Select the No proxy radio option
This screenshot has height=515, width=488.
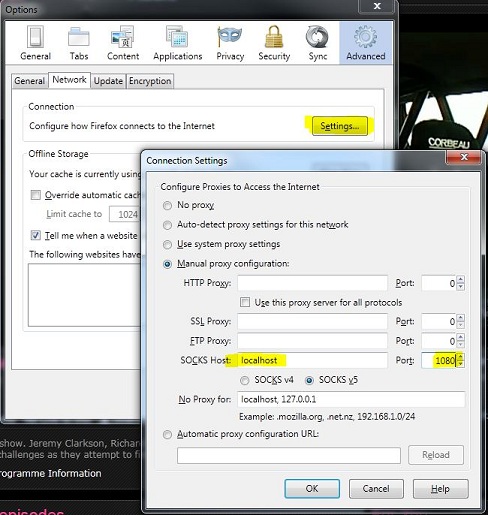(167, 205)
